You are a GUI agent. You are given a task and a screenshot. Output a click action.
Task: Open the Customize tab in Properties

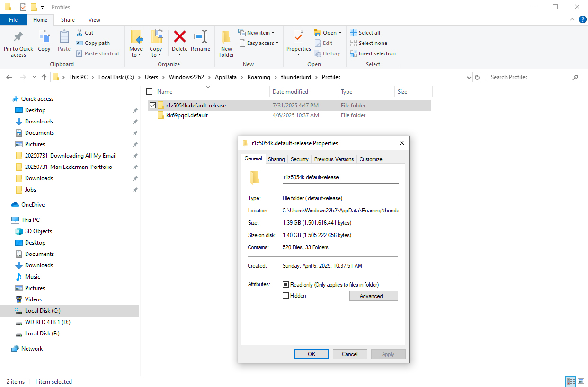point(371,159)
